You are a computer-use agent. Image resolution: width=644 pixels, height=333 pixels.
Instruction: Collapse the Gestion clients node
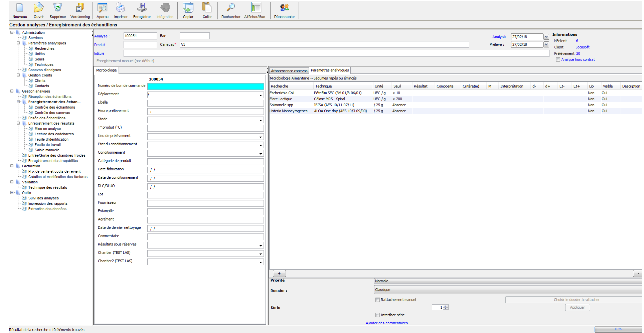18,75
